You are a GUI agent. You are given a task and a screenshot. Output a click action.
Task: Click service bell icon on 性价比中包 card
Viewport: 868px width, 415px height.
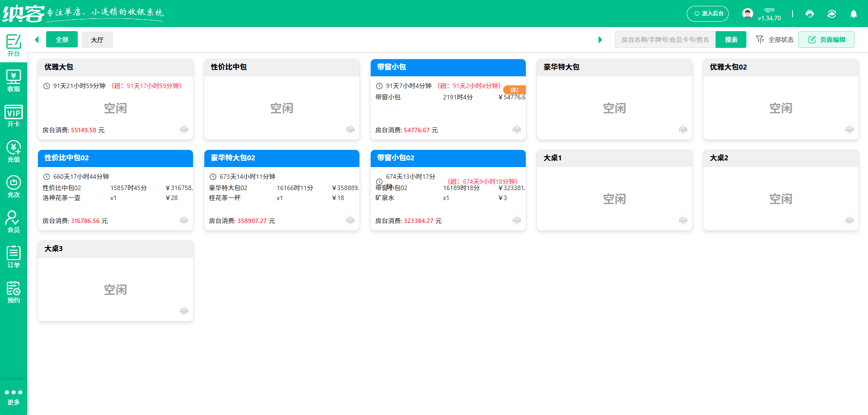(350, 130)
